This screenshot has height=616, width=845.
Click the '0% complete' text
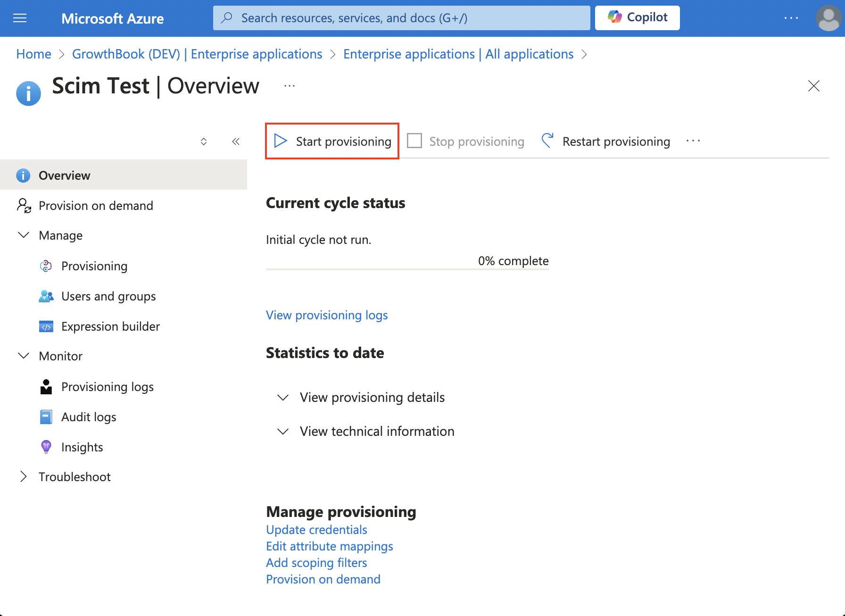[x=514, y=261]
